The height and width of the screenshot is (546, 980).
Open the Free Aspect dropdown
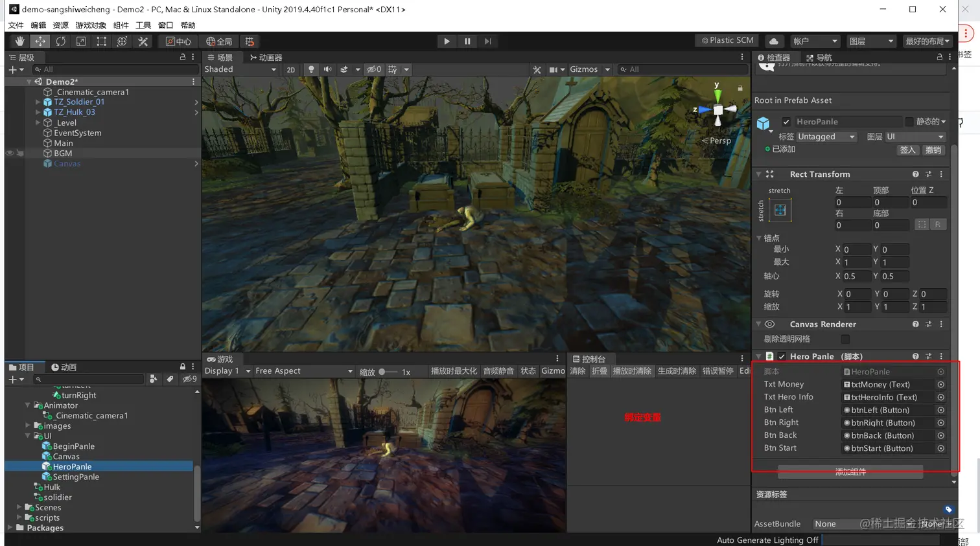click(303, 371)
